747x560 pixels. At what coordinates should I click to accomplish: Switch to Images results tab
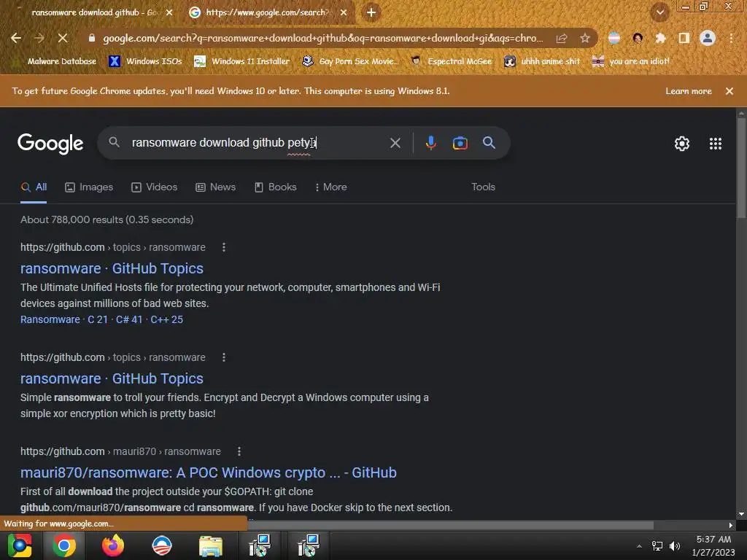click(x=89, y=187)
